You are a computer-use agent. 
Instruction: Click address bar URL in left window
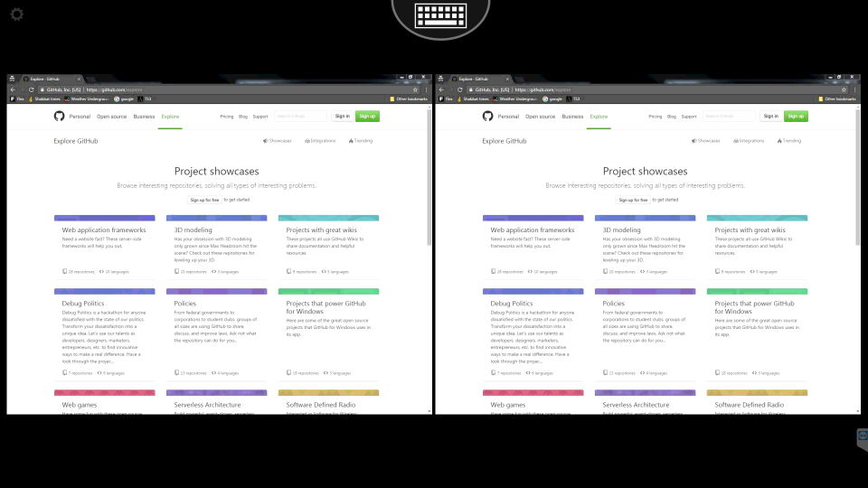[114, 89]
